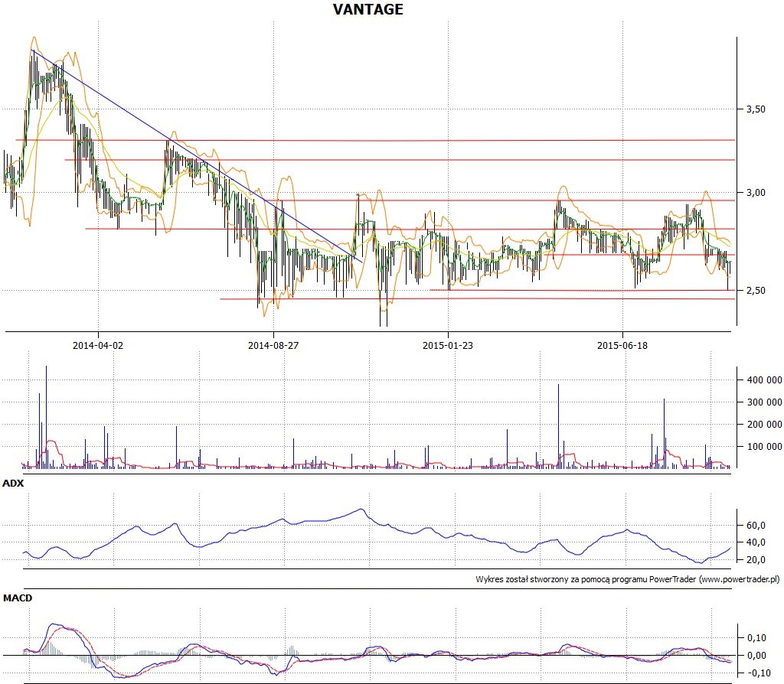The image size is (784, 684).
Task: Click the 2,50 price axis label
Action: tap(756, 291)
